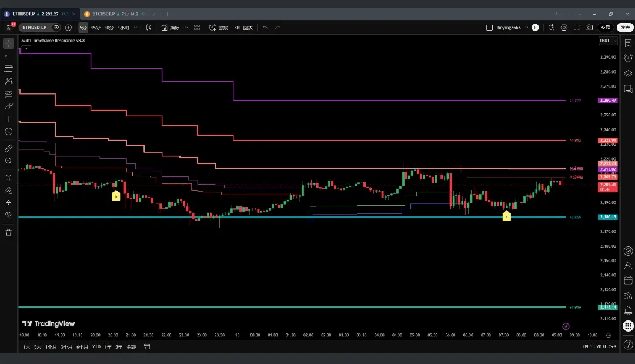
Task: Open the alerts clock panel icon
Action: click(628, 58)
